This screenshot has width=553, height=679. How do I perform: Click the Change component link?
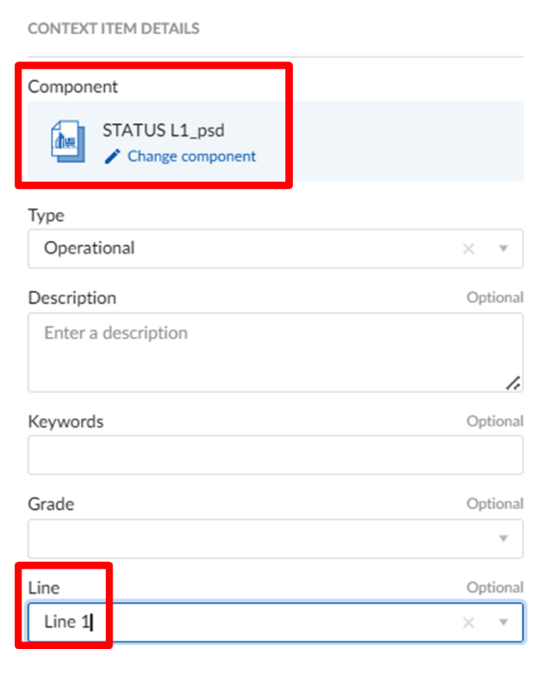191,156
